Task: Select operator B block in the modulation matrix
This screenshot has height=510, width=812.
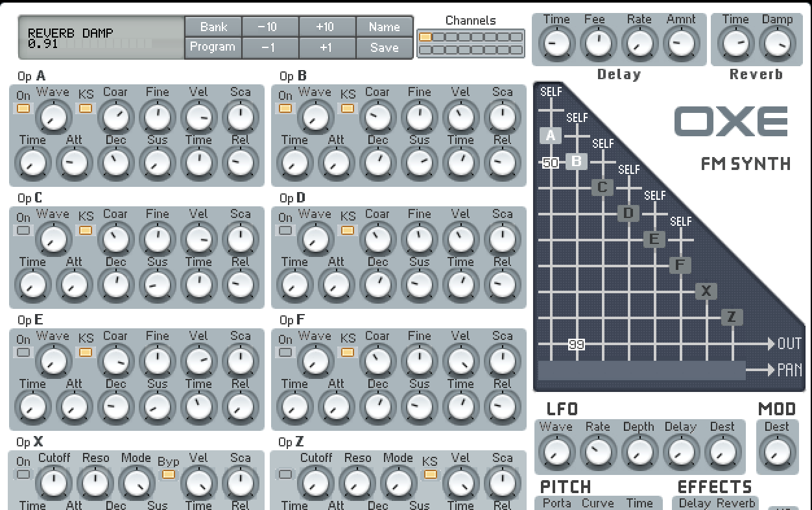Action: point(577,162)
